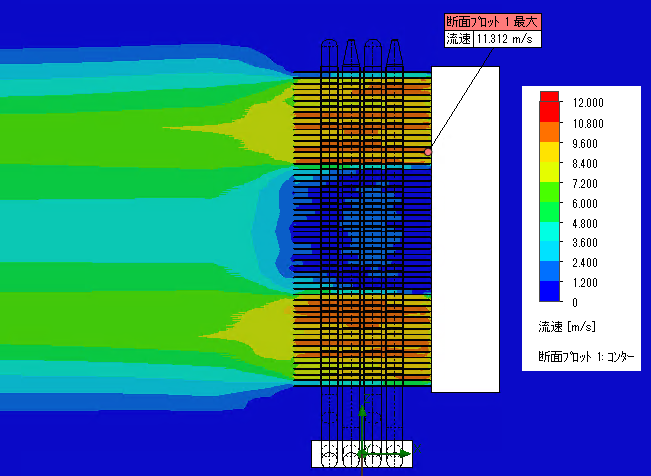651x476 pixels.
Task: Select the callout header 断面プロット 1 最大
Action: coord(492,21)
